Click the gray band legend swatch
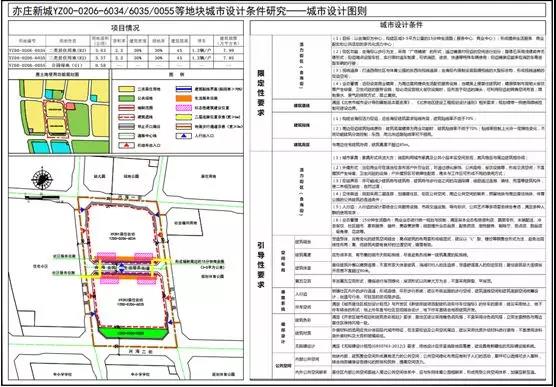The width and height of the screenshot is (556, 387). pos(127,126)
